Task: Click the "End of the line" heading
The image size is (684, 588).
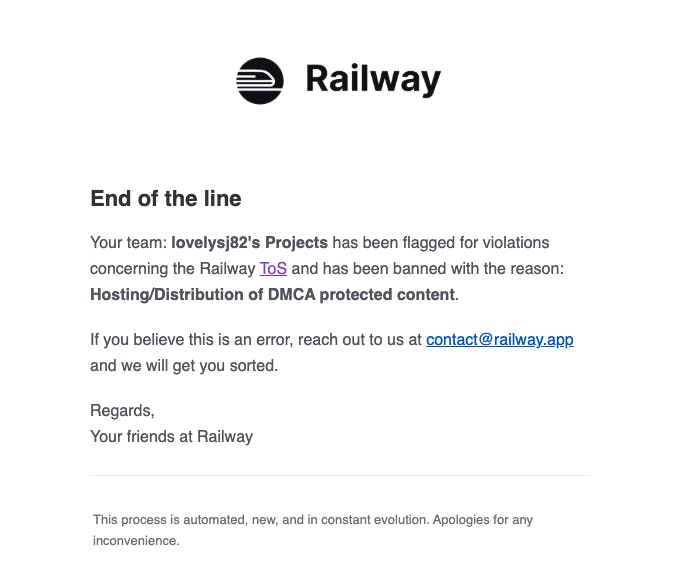Action: point(165,198)
